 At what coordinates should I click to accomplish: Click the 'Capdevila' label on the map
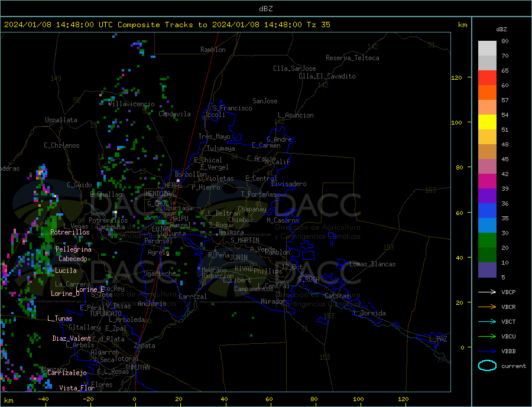174,114
